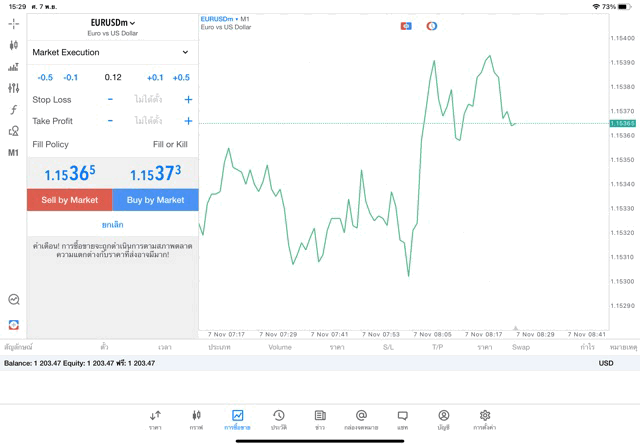Viewport: 640px width, 447px height.
Task: Tap the volume field showing 0.12
Action: [112, 78]
